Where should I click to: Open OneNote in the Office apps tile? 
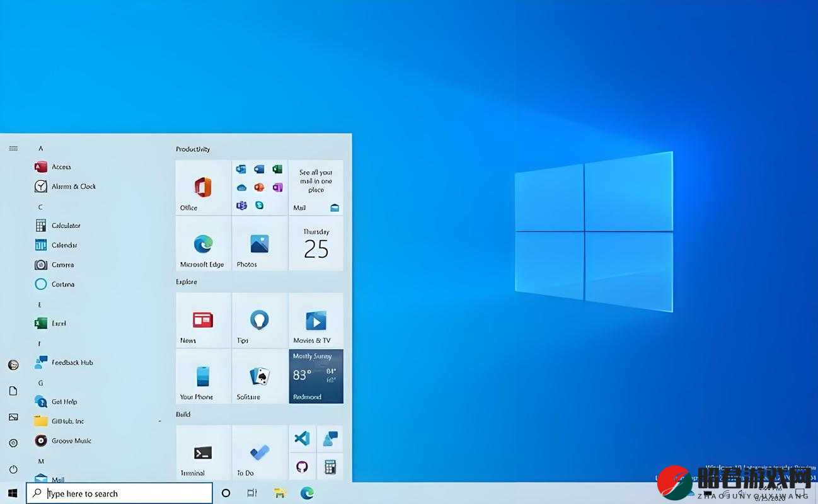point(277,187)
